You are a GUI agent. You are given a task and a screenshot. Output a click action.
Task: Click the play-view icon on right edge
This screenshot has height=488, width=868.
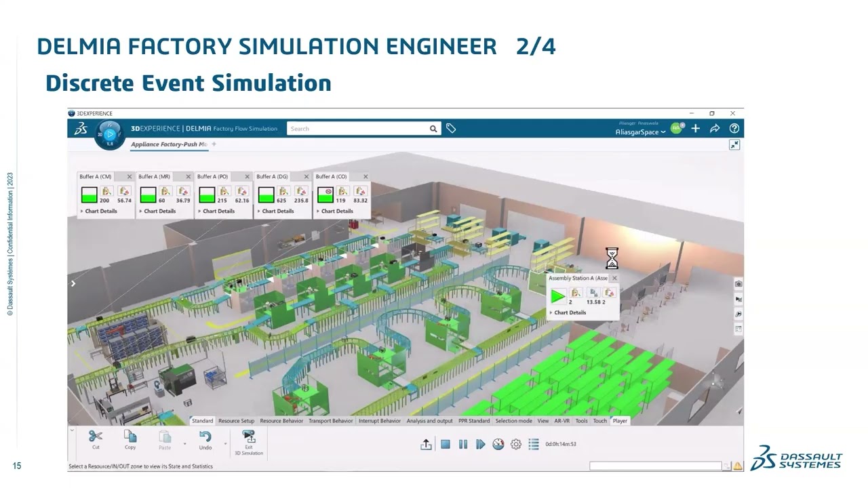point(738,314)
